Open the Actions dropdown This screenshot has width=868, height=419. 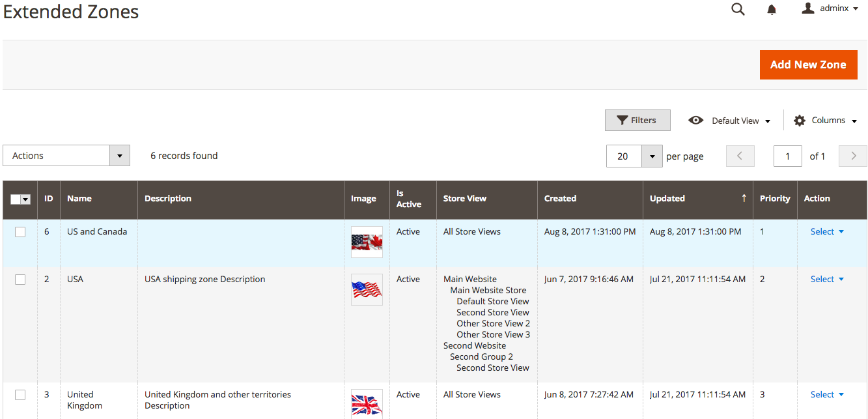(x=66, y=156)
